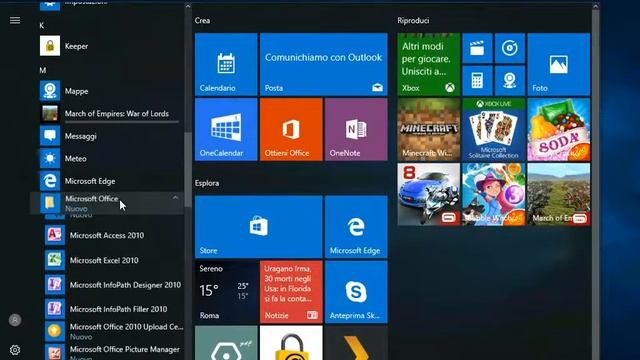Select the Riproduci group heading
640x360 pixels.
point(413,20)
